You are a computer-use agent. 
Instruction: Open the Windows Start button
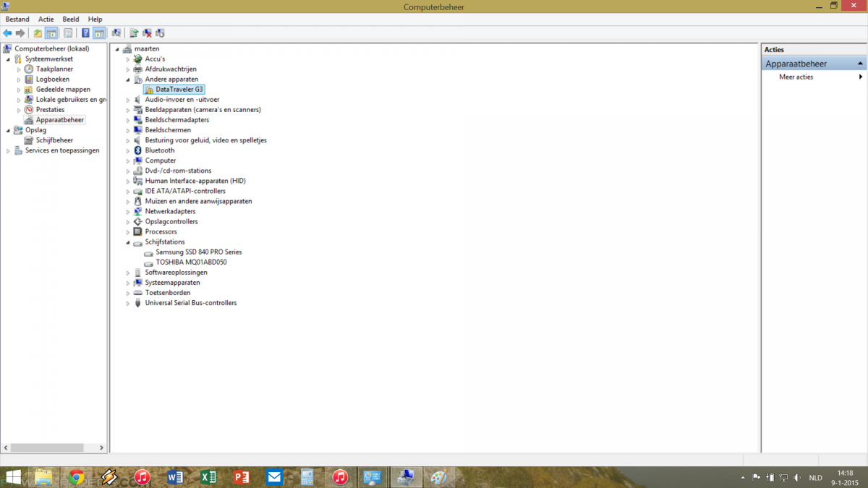coord(13,477)
